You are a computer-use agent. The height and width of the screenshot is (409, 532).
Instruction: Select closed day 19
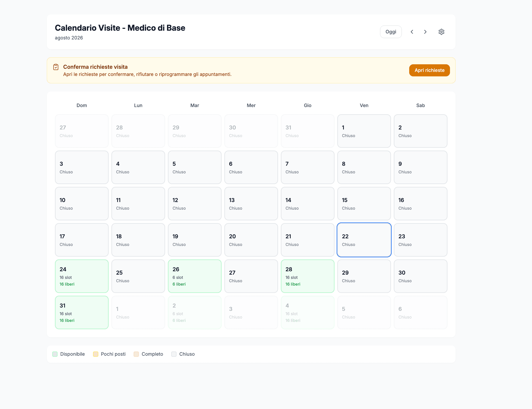coord(195,240)
